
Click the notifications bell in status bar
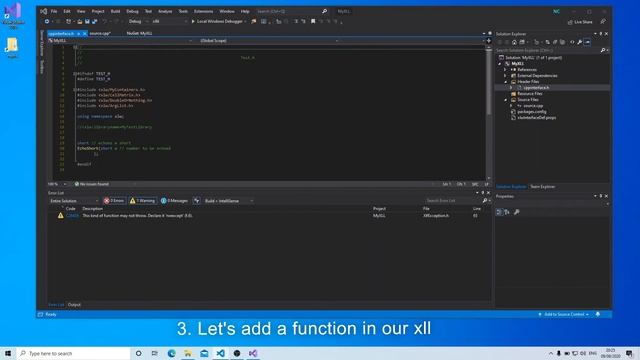coord(598,314)
